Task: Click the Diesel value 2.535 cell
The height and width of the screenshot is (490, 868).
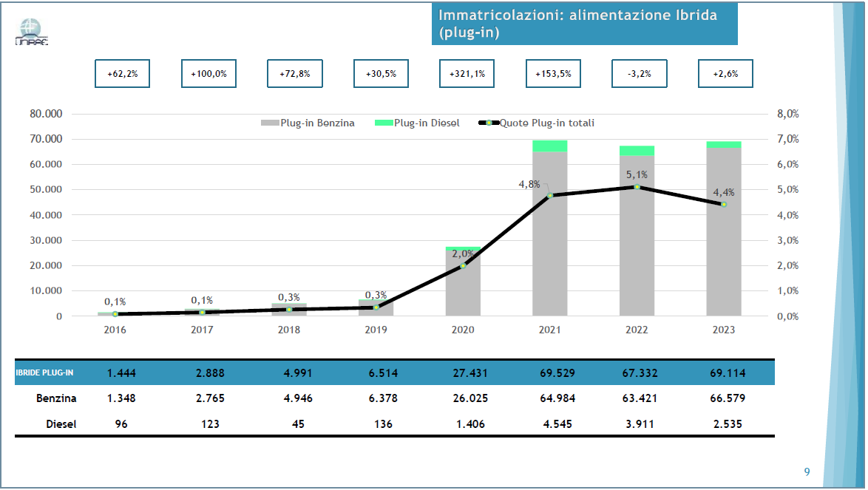Action: 723,424
